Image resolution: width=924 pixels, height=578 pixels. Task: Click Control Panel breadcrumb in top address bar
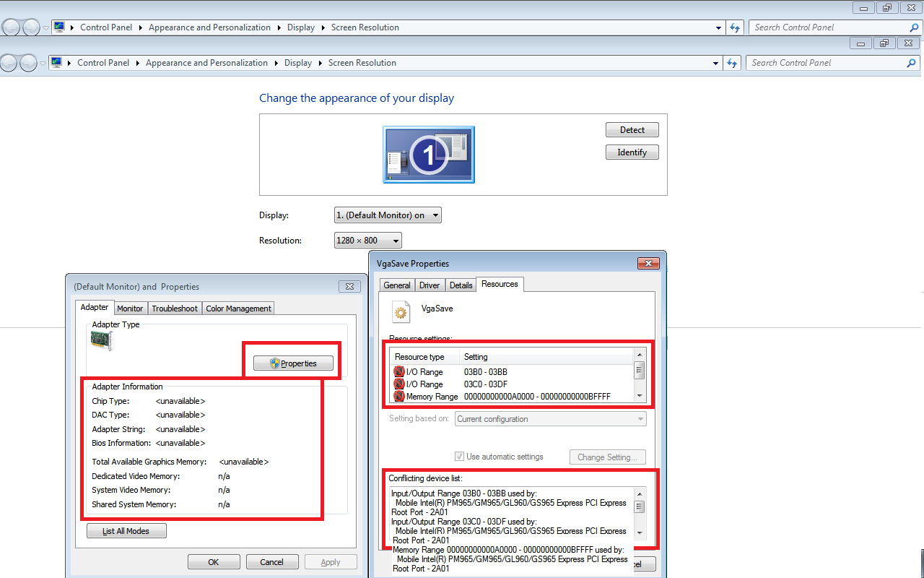(x=106, y=27)
